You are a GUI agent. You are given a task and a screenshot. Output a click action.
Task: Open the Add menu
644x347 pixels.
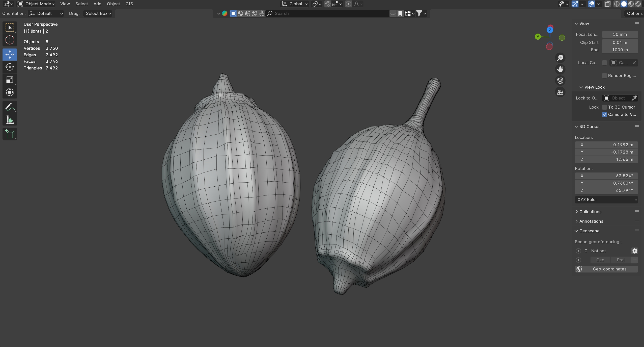click(x=97, y=4)
